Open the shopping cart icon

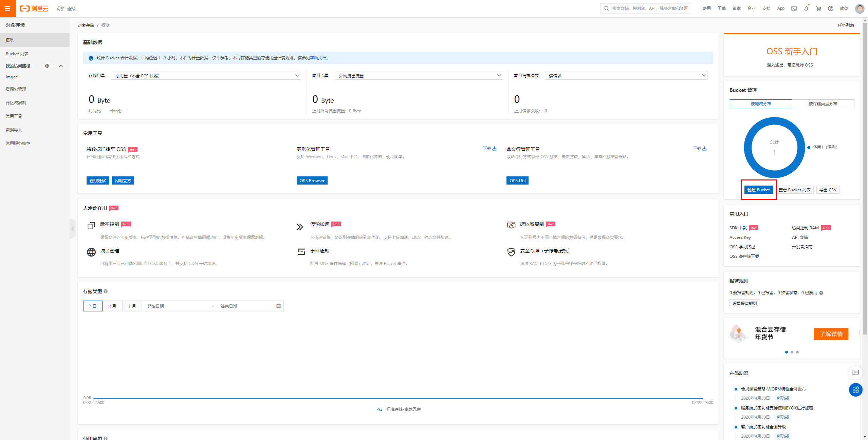point(818,8)
